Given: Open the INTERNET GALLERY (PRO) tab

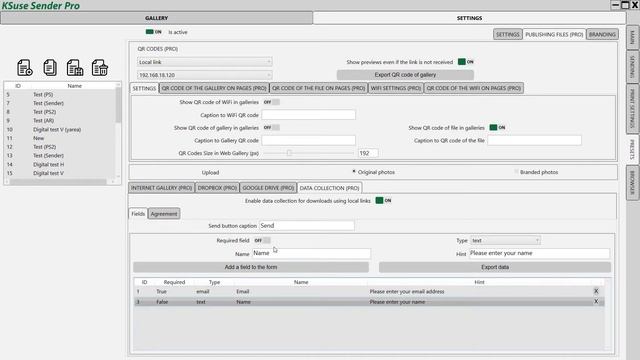Looking at the screenshot, I should click(161, 188).
